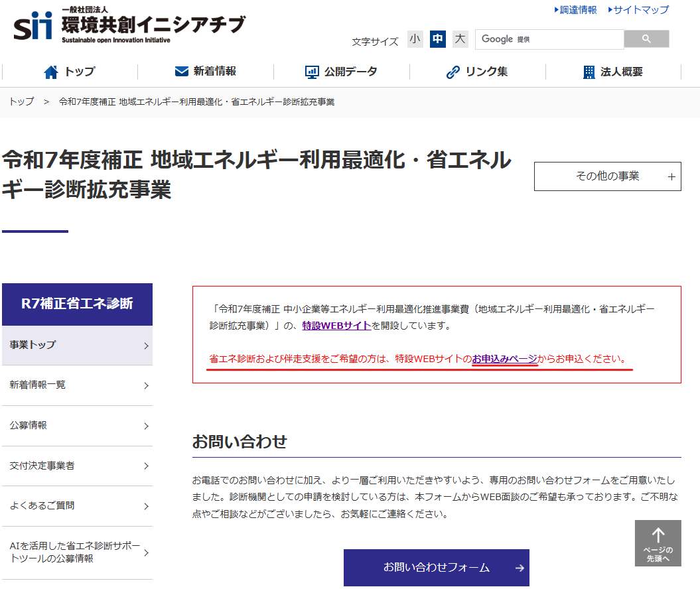
Task: Click the Google search input field
Action: pyautogui.click(x=549, y=39)
